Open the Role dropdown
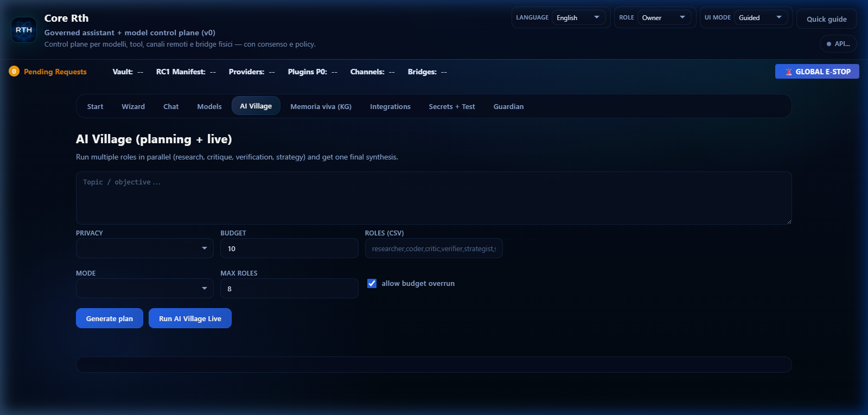Image resolution: width=868 pixels, height=415 pixels. pos(664,18)
